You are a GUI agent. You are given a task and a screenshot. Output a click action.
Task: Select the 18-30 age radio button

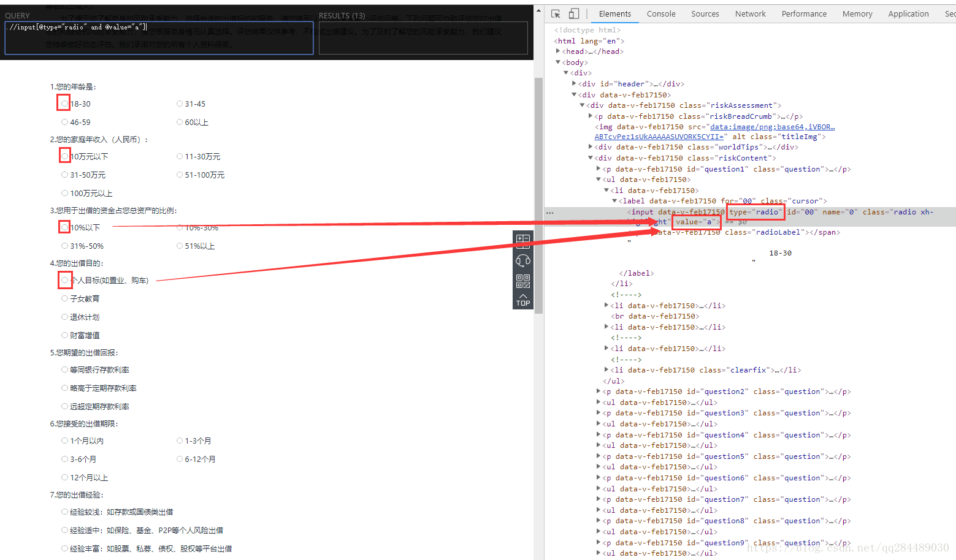tap(64, 104)
